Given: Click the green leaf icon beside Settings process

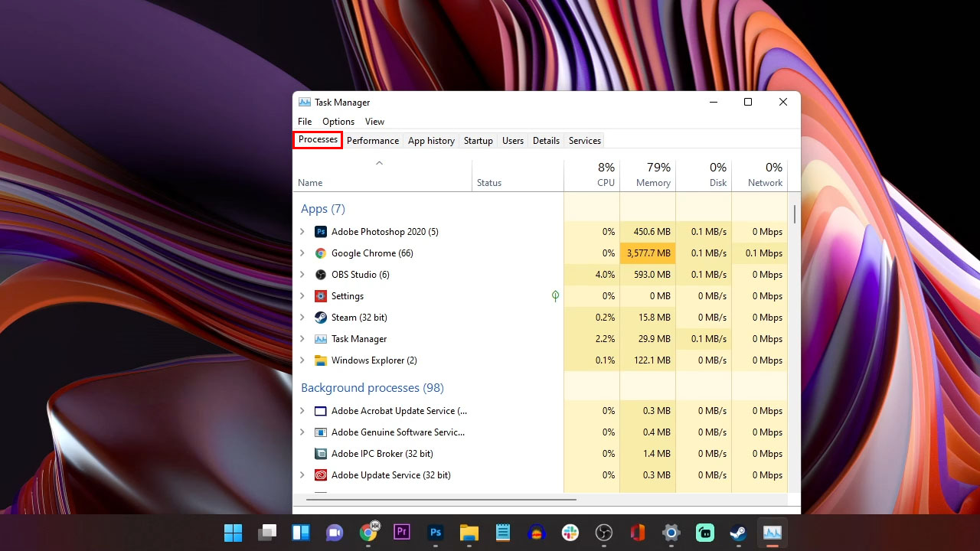Looking at the screenshot, I should click(555, 296).
